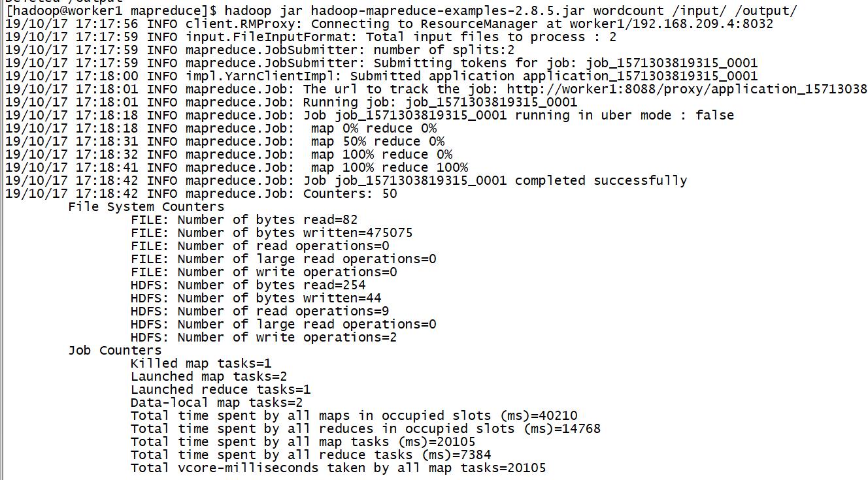Click the 'number of splits:2' log line
Screen dimensions: 868x480
pyautogui.click(x=259, y=50)
